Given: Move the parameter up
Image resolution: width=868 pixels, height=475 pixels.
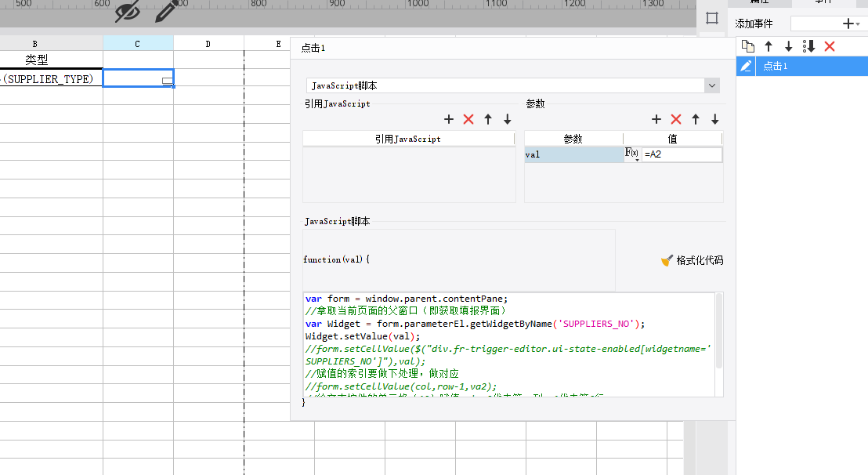Looking at the screenshot, I should click(696, 119).
